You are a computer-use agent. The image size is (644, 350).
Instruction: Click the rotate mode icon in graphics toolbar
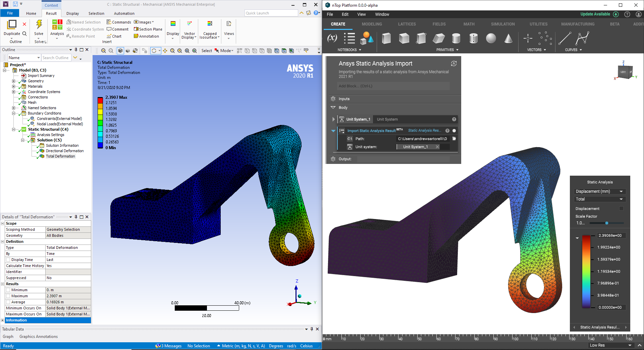click(154, 51)
